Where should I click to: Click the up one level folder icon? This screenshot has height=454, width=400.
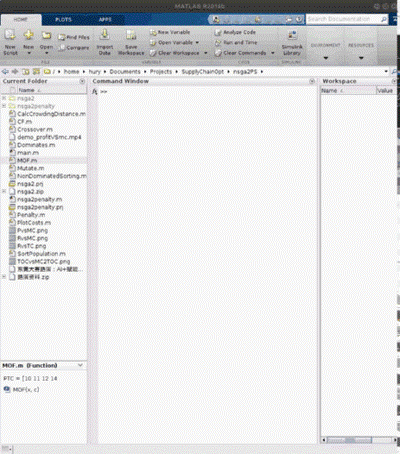tap(25, 72)
